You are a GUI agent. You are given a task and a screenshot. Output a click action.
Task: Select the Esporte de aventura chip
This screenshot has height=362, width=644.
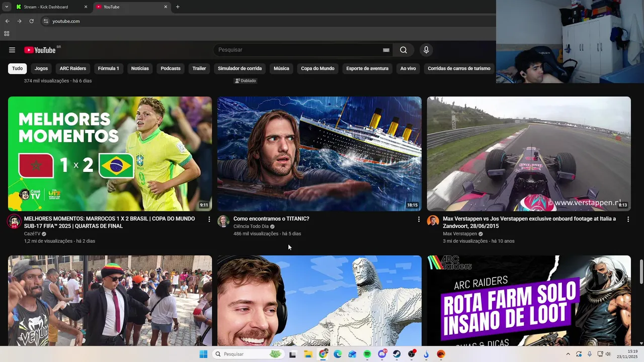coord(367,68)
